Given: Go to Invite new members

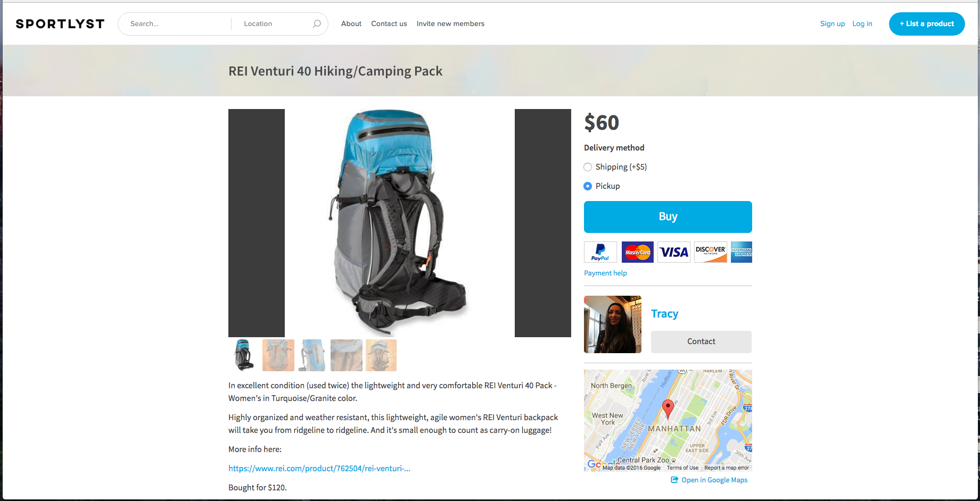Looking at the screenshot, I should pyautogui.click(x=450, y=24).
